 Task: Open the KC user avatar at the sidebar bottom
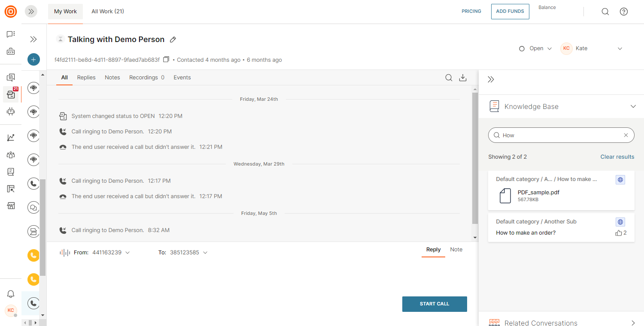[11, 310]
